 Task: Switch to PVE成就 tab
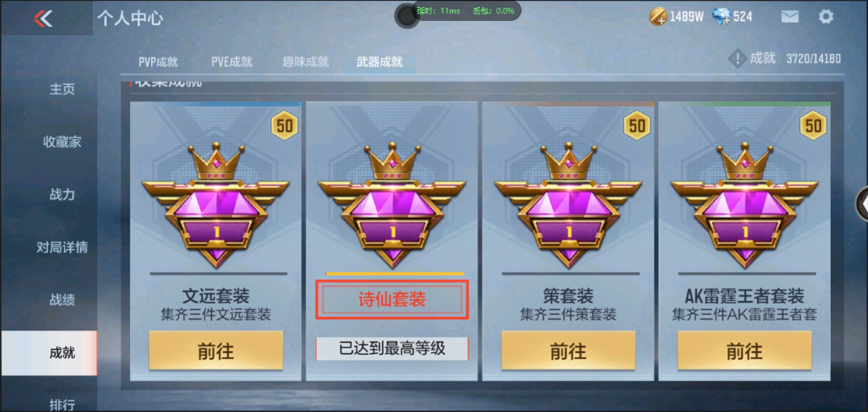(x=232, y=62)
